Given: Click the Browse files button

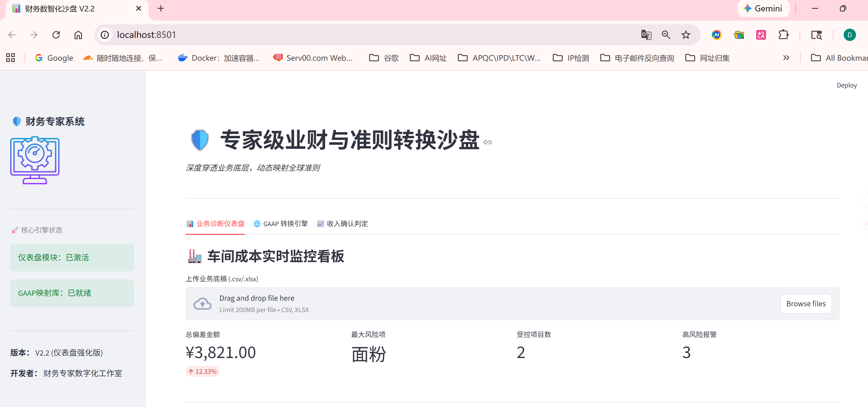Looking at the screenshot, I should 805,303.
